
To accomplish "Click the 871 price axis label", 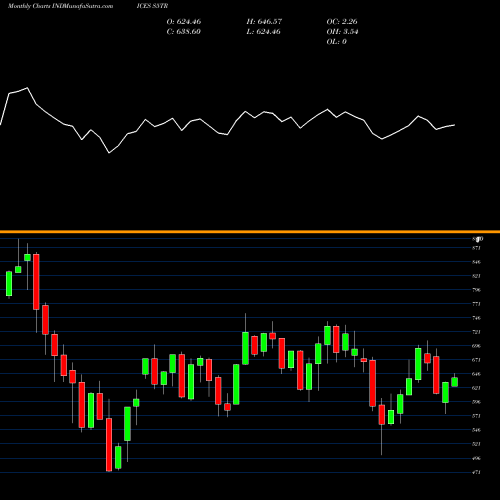I will (476, 248).
